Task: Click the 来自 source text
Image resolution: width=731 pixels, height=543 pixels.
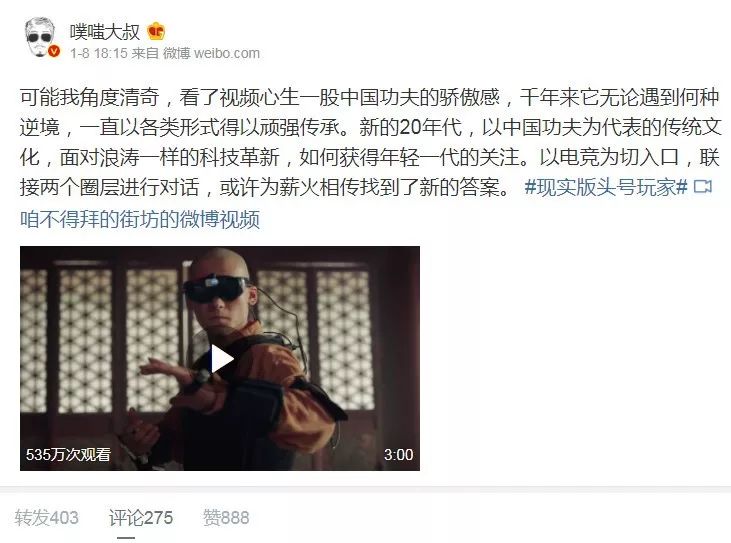Action: (x=145, y=54)
